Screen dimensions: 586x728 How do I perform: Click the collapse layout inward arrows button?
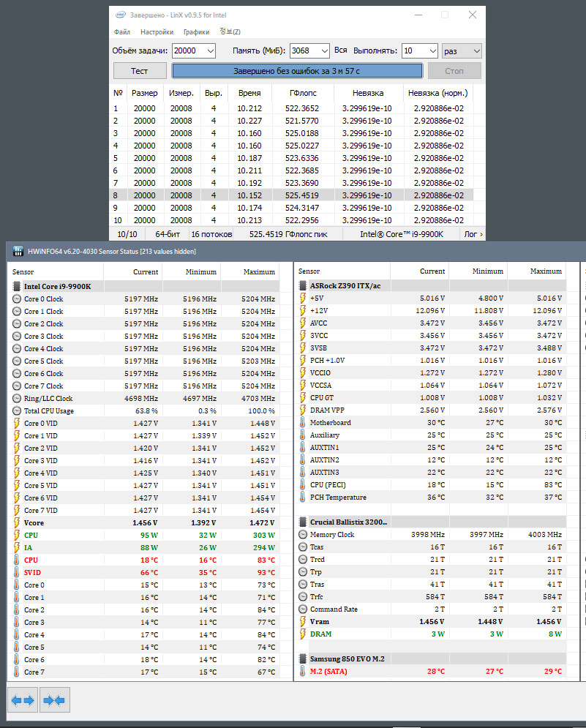click(55, 700)
